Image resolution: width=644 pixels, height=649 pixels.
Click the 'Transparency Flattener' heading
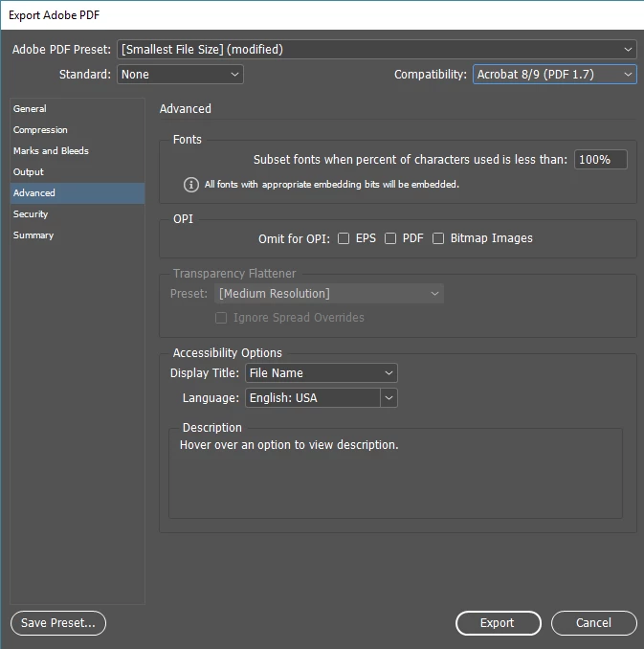pos(234,274)
